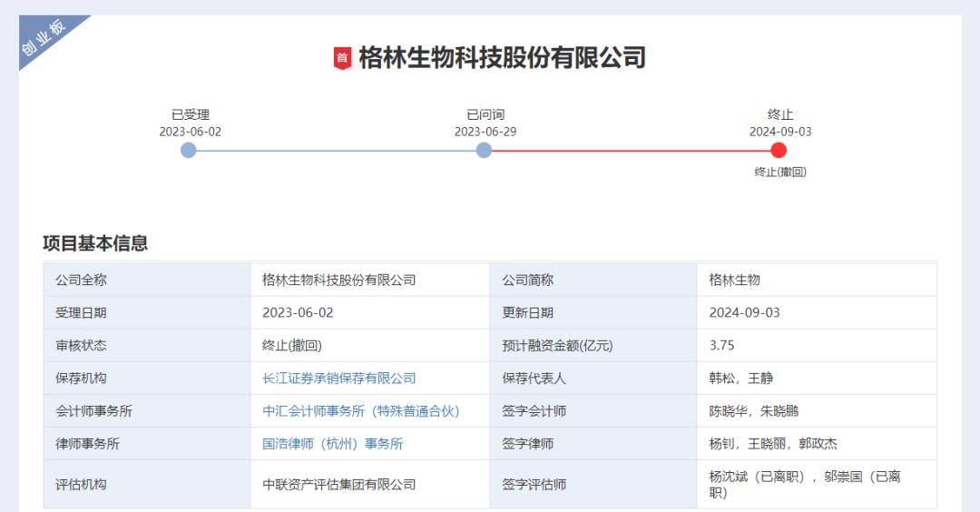Select the 已受理 timeline node dot
The height and width of the screenshot is (512, 980).
click(x=188, y=150)
